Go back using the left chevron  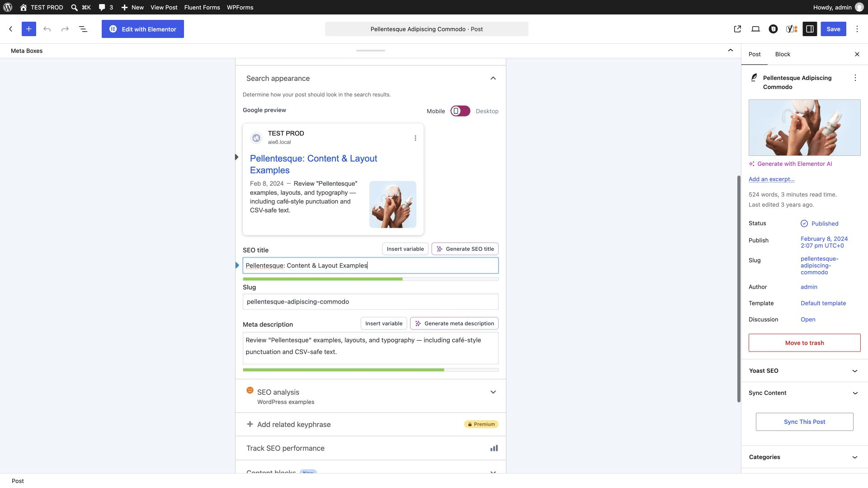point(11,29)
